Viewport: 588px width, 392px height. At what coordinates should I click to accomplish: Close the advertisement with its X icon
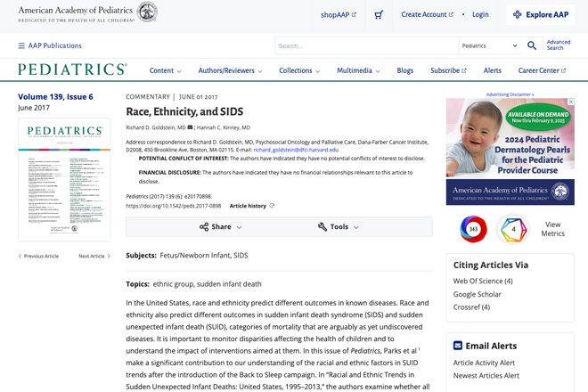coord(571,102)
